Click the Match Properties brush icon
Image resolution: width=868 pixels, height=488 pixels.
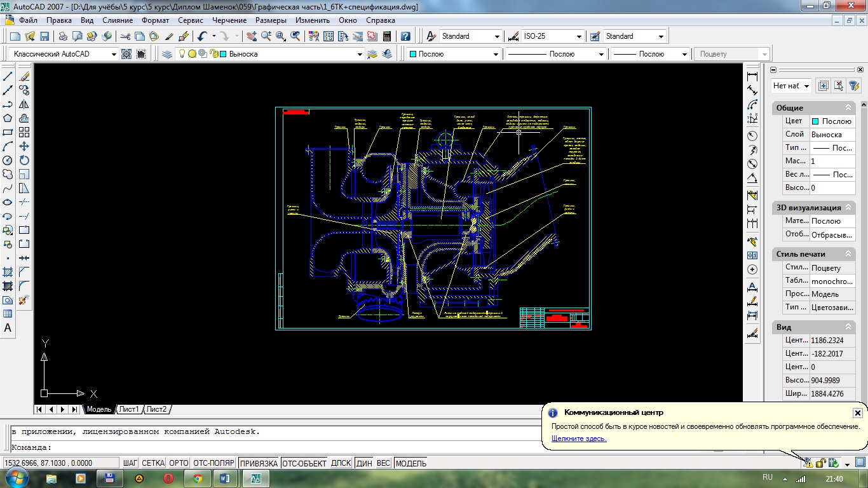[169, 36]
